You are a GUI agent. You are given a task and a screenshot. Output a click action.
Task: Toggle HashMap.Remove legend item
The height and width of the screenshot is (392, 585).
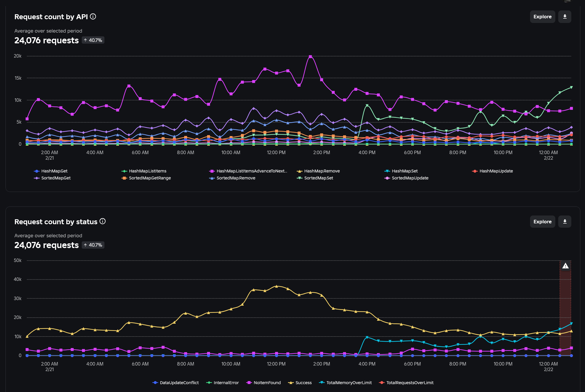318,171
